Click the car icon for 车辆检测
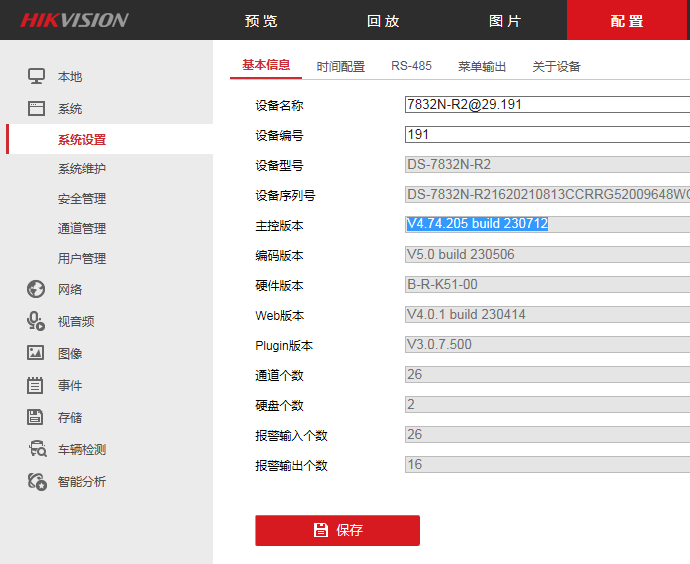The height and width of the screenshot is (564, 690). pos(36,449)
